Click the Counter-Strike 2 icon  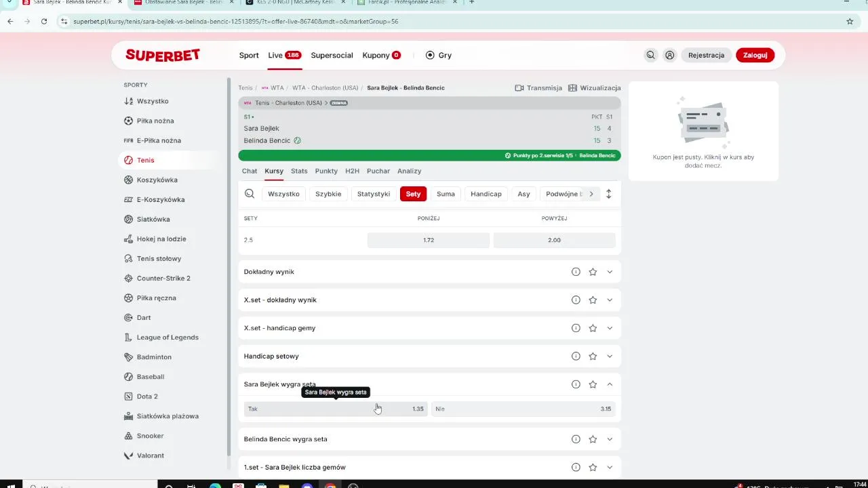point(129,278)
